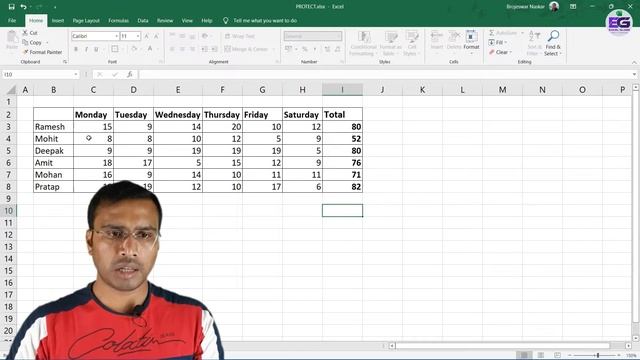This screenshot has height=360, width=640.
Task: Switch to Page Break Preview in status bar
Action: coord(557,355)
